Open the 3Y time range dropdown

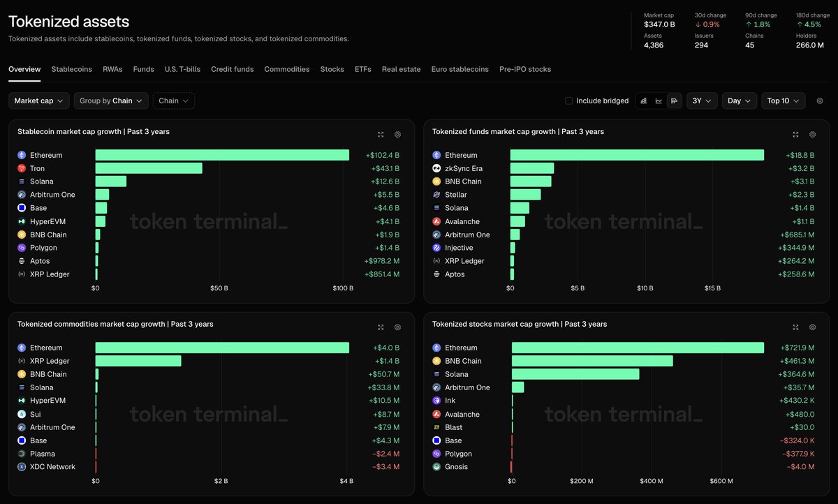coord(702,101)
